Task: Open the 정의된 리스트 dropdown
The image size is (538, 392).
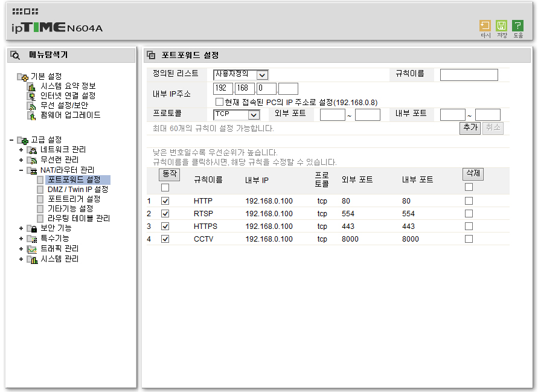Action: (240, 74)
